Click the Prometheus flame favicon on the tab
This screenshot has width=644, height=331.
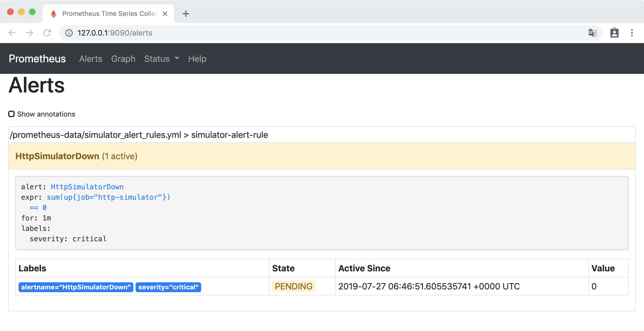coord(54,14)
